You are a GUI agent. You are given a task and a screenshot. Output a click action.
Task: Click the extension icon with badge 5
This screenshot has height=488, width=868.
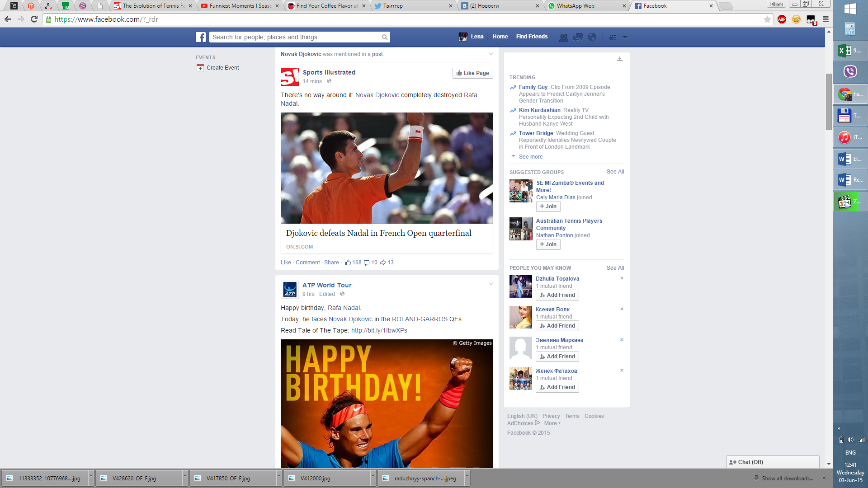[811, 20]
